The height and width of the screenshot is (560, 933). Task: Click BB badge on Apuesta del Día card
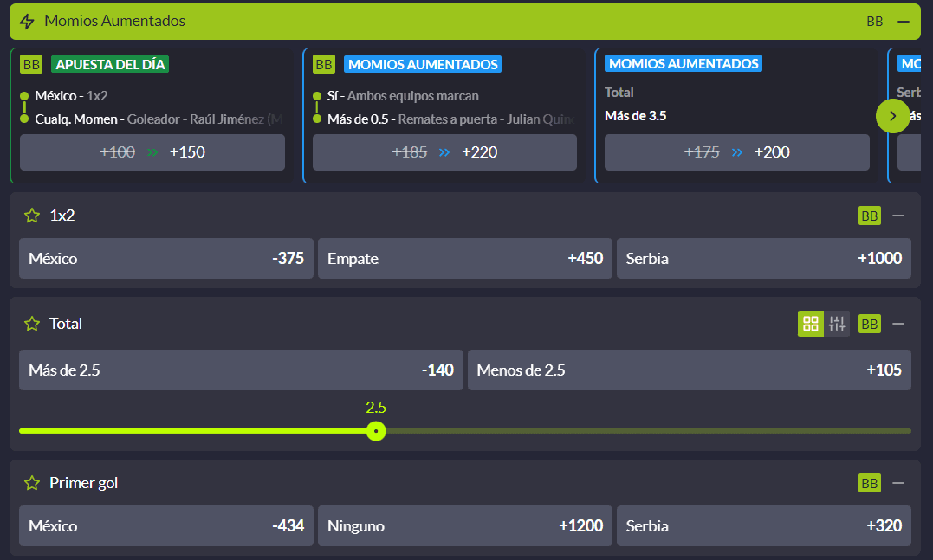point(31,64)
